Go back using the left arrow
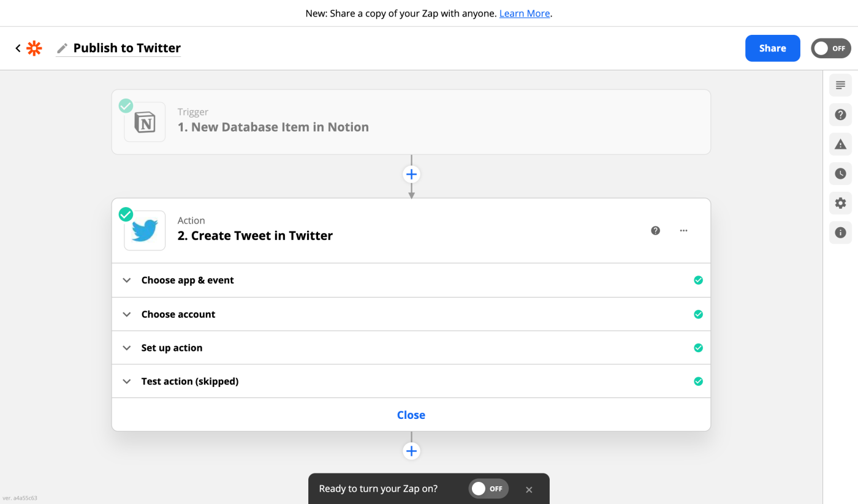858x504 pixels. pyautogui.click(x=18, y=48)
